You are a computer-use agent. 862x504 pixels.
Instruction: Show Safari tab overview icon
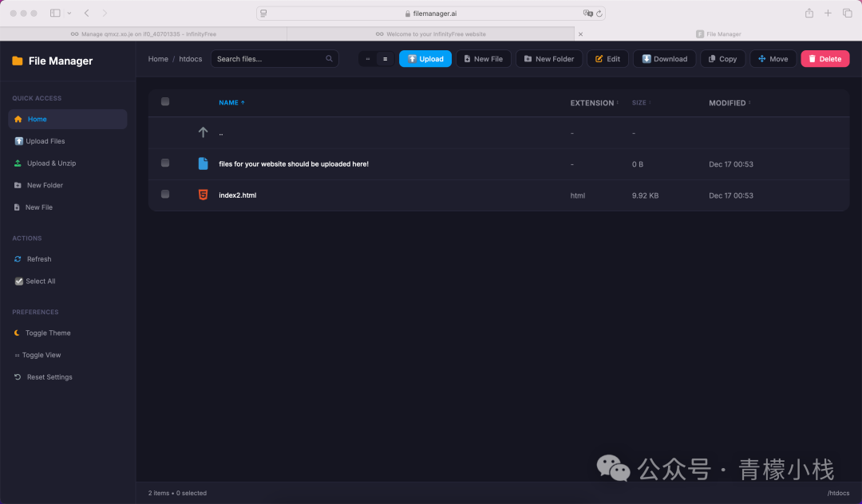[x=847, y=14]
